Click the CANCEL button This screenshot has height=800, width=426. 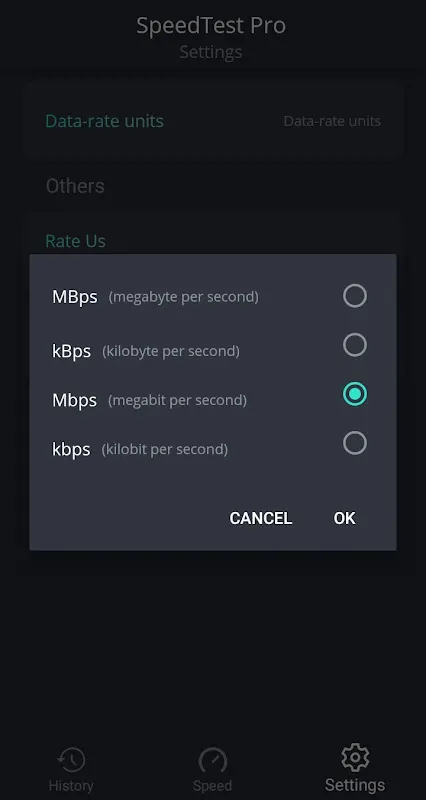point(261,518)
